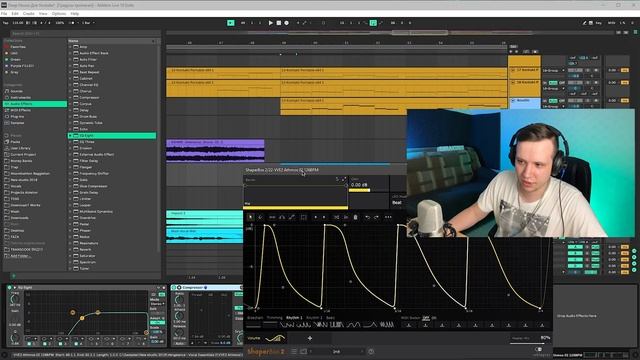Expand the Audio Effect Rack entry

tap(70, 53)
